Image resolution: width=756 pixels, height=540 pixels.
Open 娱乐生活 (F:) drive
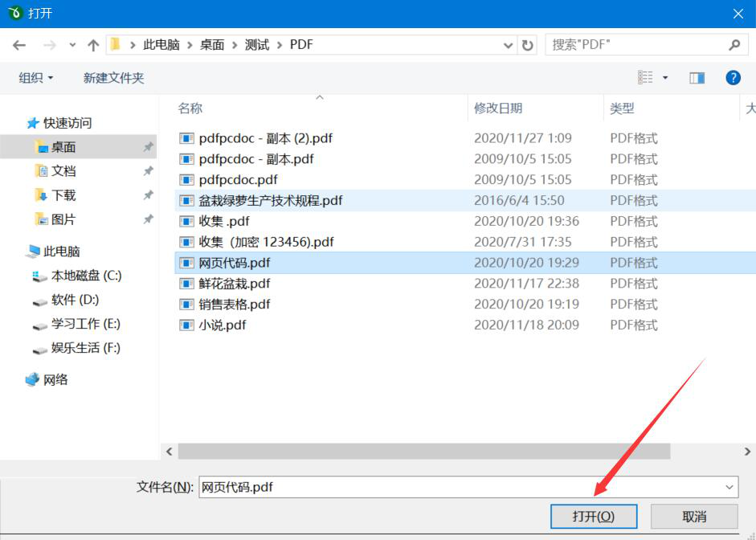pos(85,348)
